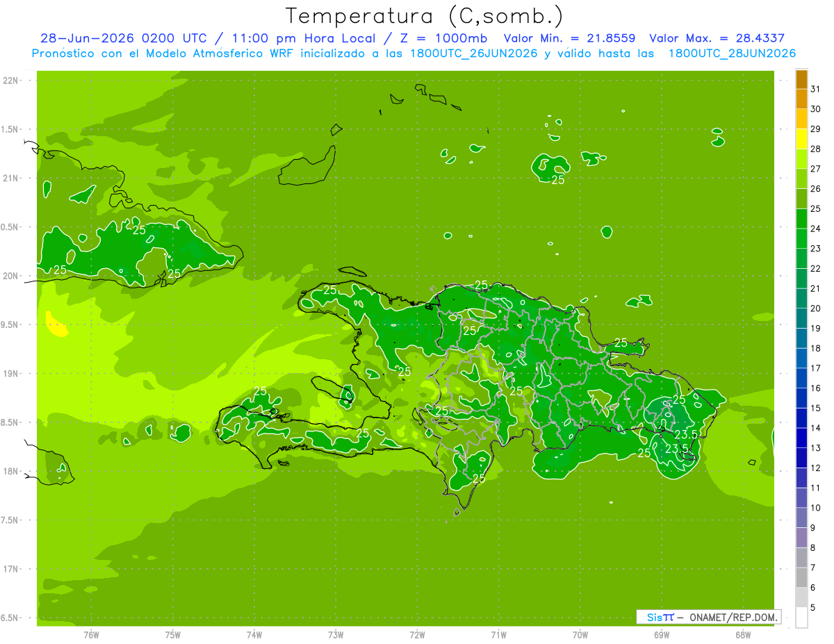The width and height of the screenshot is (834, 644).
Task: Click the "74W" longitude axis label
Action: 254,635
